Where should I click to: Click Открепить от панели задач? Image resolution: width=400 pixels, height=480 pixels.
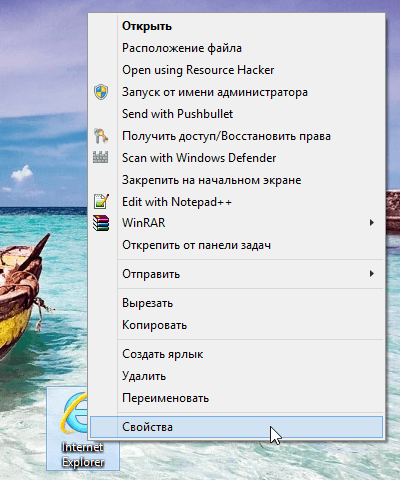pyautogui.click(x=196, y=245)
